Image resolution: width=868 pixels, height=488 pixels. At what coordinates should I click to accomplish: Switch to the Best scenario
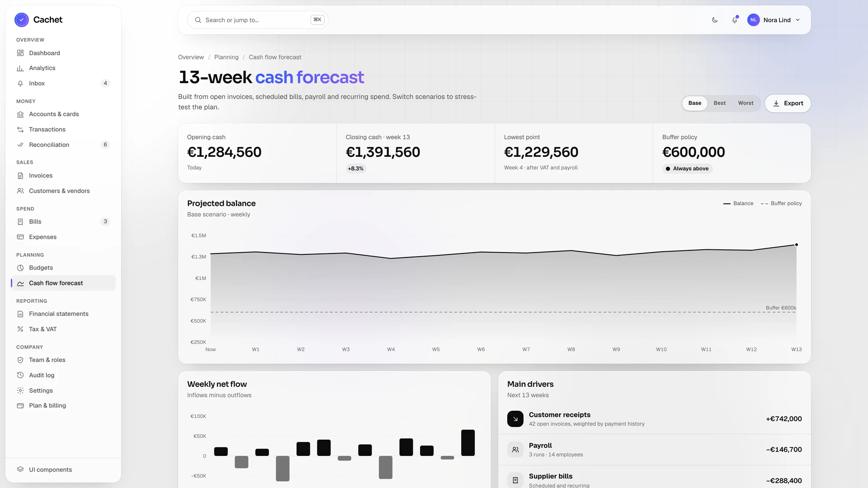pos(720,103)
